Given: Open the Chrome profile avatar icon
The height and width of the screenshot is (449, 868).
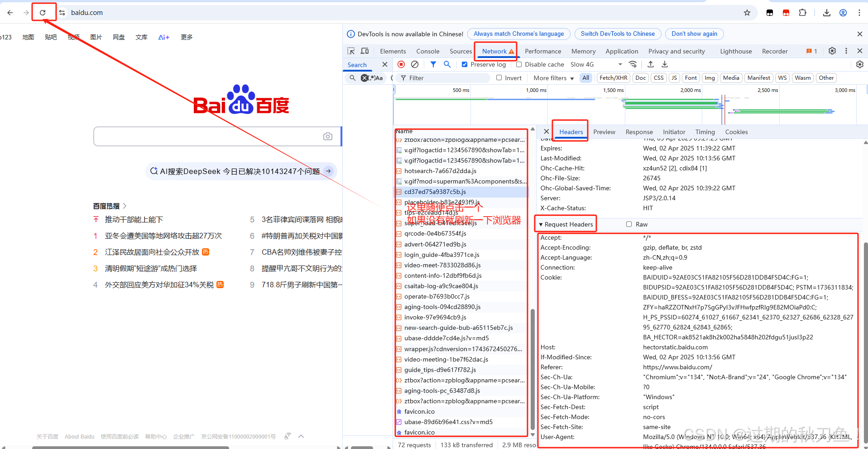Looking at the screenshot, I should 843,13.
